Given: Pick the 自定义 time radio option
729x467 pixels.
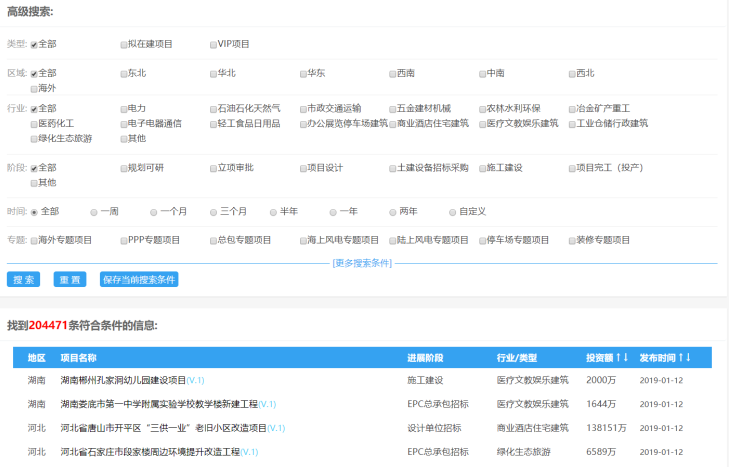Looking at the screenshot, I should [452, 213].
